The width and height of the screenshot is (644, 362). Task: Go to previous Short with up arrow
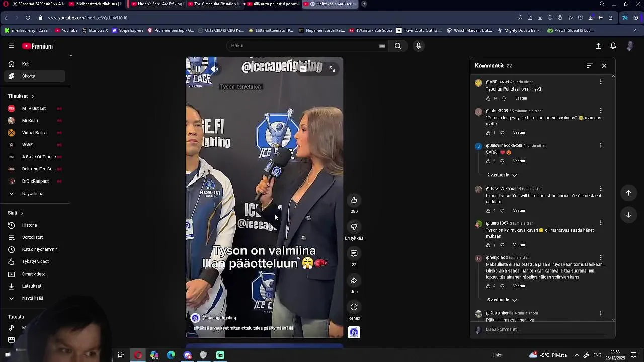[628, 193]
